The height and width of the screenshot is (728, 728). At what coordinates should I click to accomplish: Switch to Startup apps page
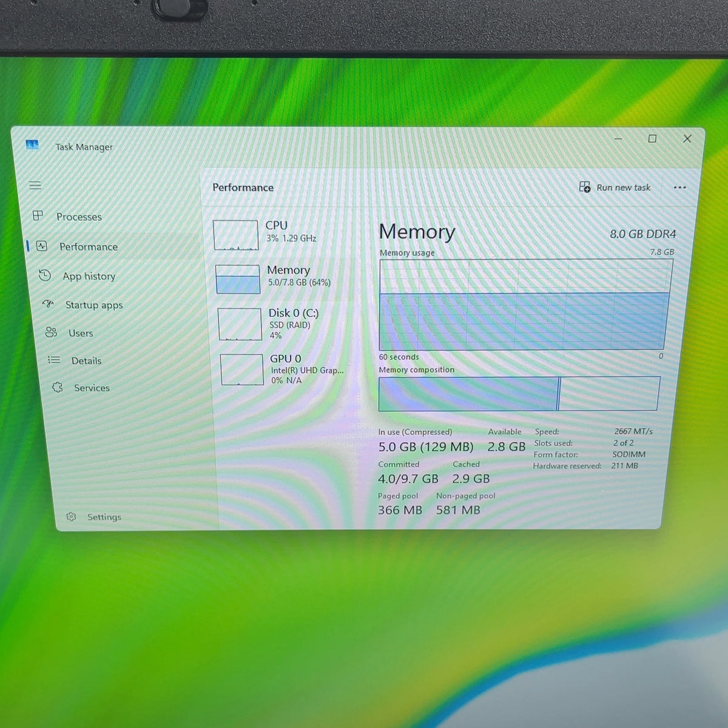pyautogui.click(x=94, y=305)
